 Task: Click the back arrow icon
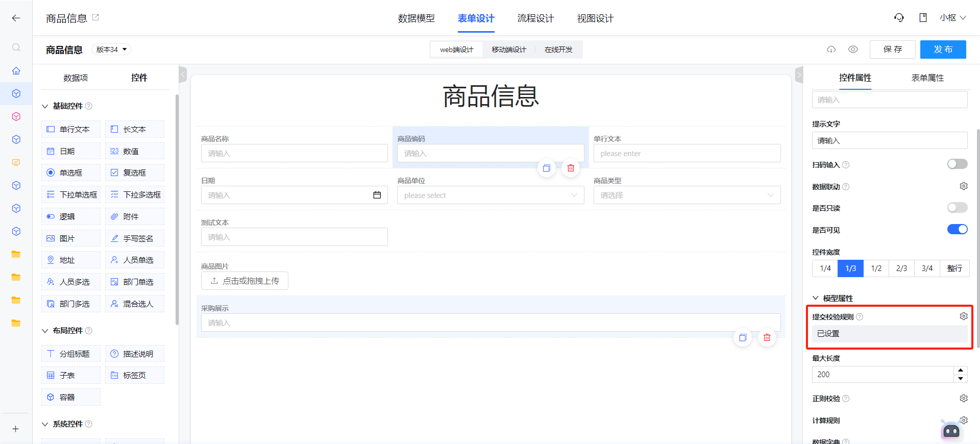(16, 18)
